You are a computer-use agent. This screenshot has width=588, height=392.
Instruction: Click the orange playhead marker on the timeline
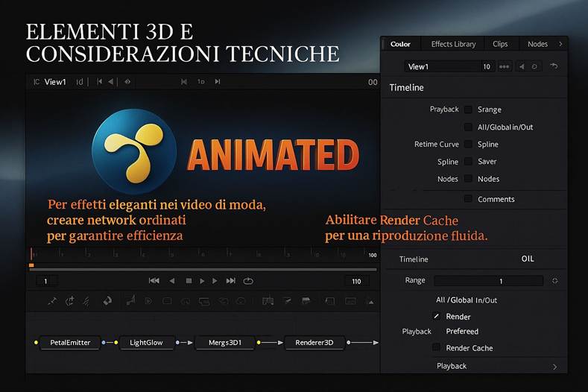point(31,265)
